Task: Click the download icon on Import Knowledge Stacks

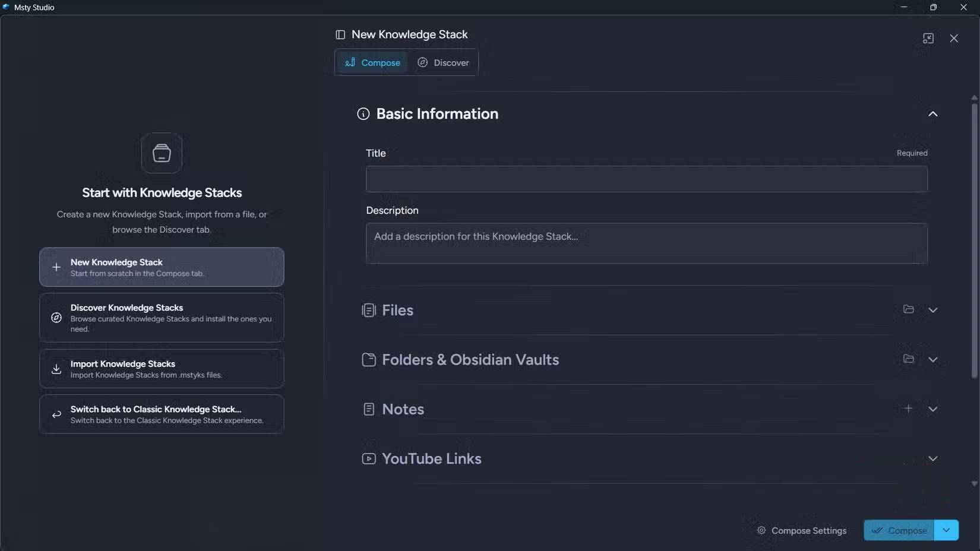Action: pos(56,369)
